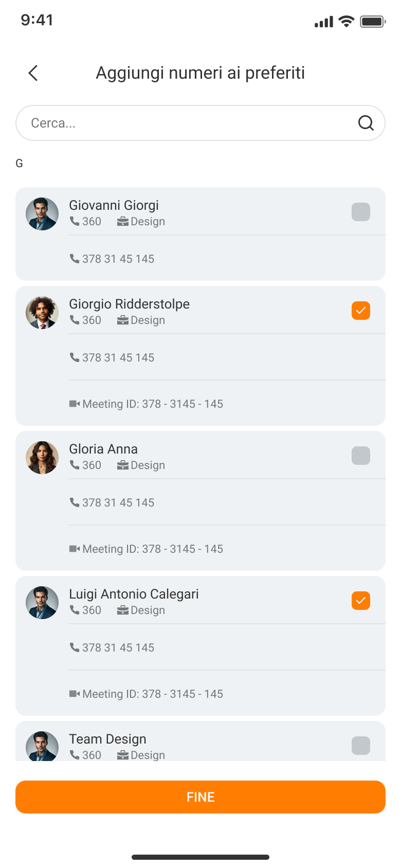Tap video camera icon in Luigi Antonio Calegari's meeting row
Viewport: 401px width, 868px height.
(x=75, y=694)
